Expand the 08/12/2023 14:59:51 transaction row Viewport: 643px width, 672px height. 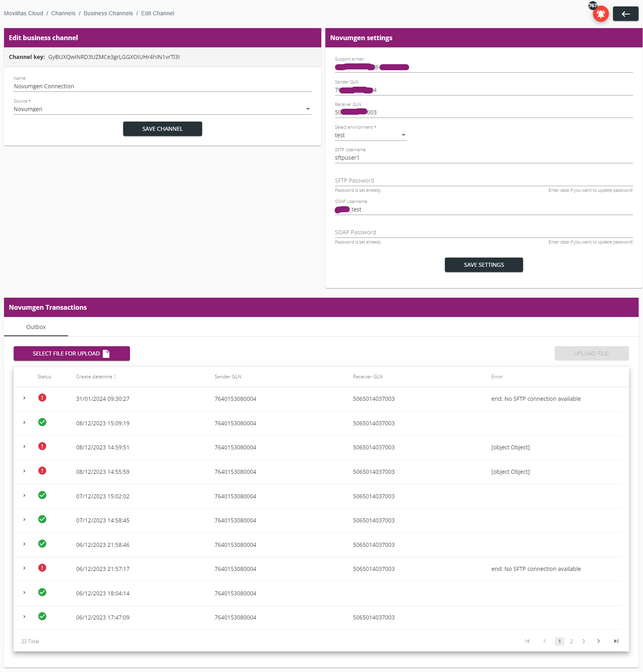(24, 447)
